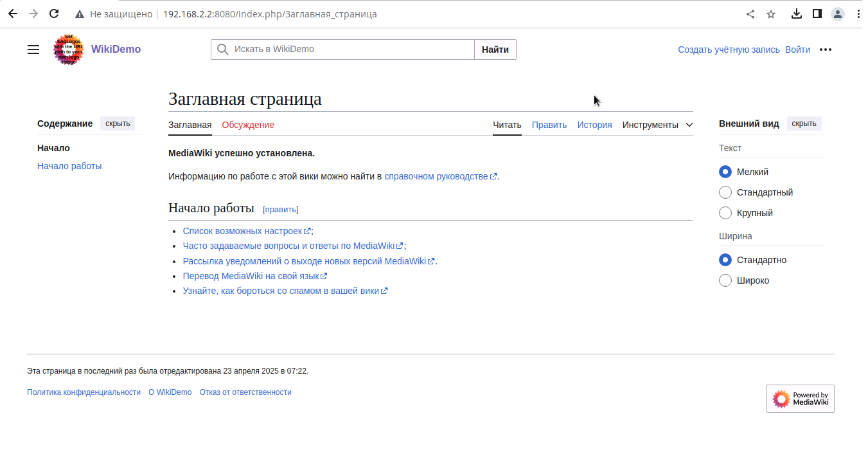Click the browser share icon
Viewport: 868px width, 474px height.
coord(750,14)
